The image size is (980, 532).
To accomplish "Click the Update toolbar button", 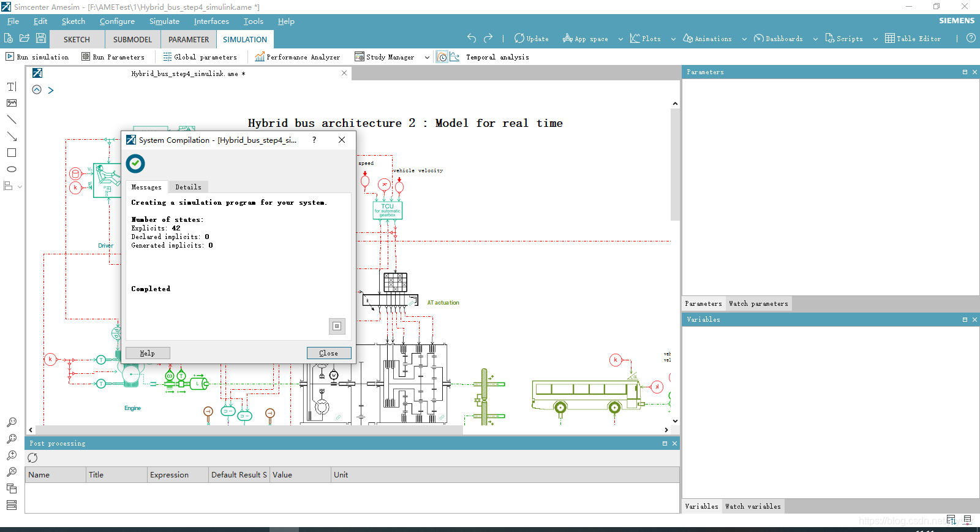I will (532, 39).
